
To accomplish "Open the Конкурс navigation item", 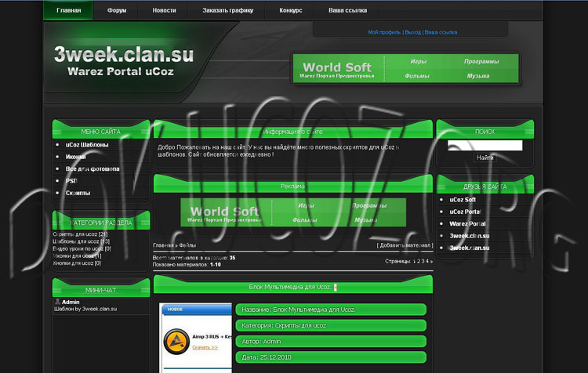I will pyautogui.click(x=291, y=11).
